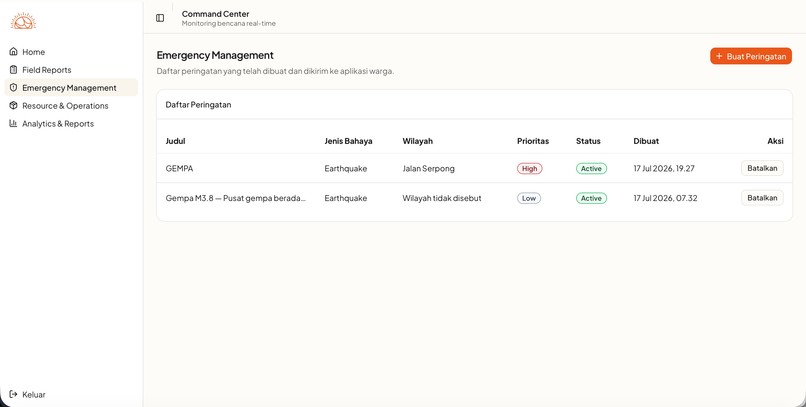The height and width of the screenshot is (407, 806).
Task: Click the plus icon in Buat Peringatan
Action: (x=719, y=56)
